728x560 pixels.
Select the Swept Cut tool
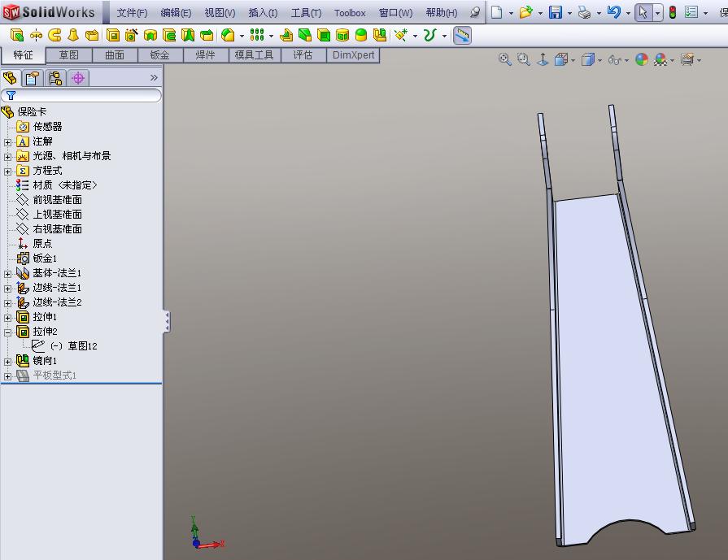(x=169, y=35)
